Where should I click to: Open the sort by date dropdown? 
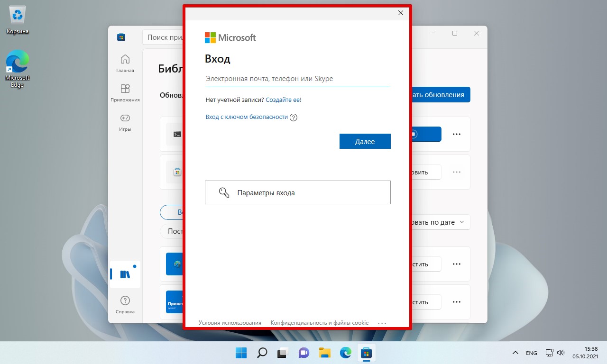441,222
